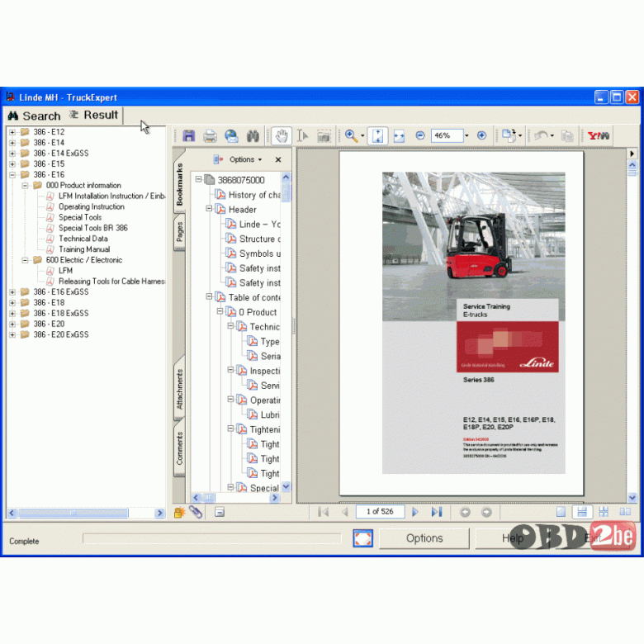644x644 pixels.
Task: Open the Bookmarks side tab
Action: [x=179, y=183]
